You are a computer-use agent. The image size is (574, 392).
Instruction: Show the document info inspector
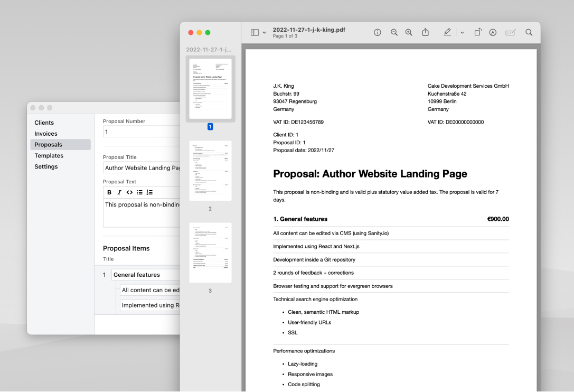pos(378,32)
